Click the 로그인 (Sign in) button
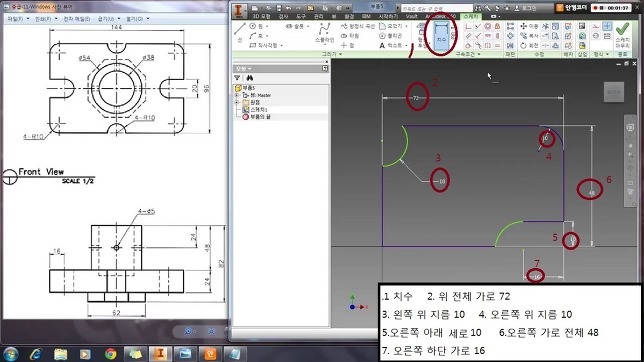This screenshot has height=362, width=644. 526,8
